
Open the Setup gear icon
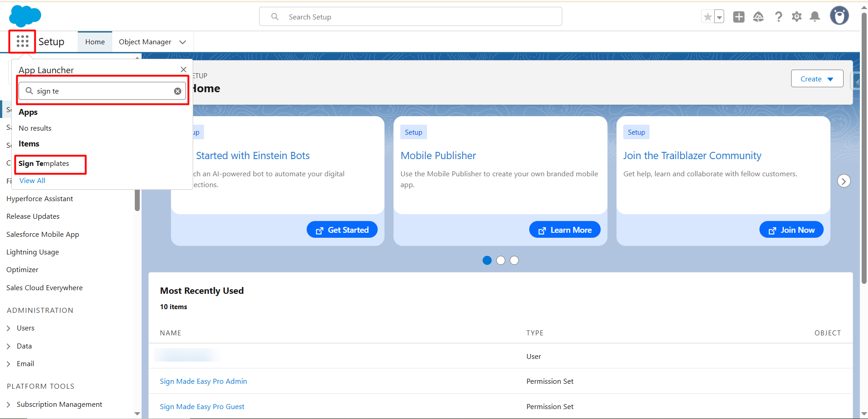pos(797,17)
